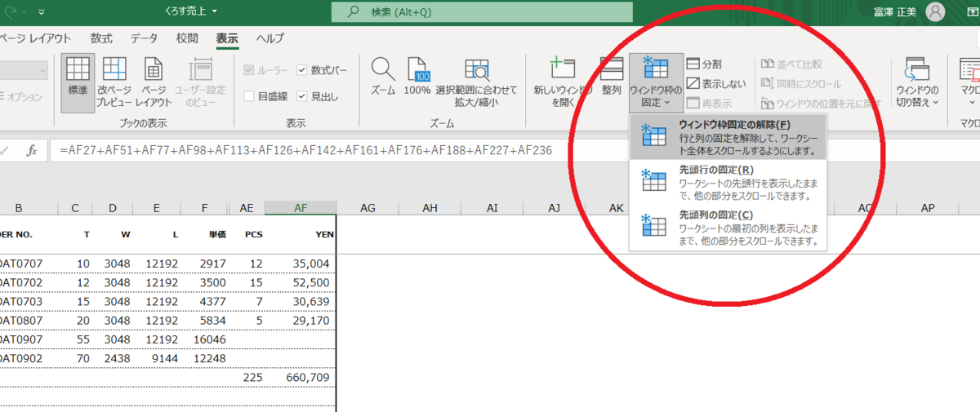The height and width of the screenshot is (412, 980).
Task: Click the user account avatar icon
Action: click(935, 12)
